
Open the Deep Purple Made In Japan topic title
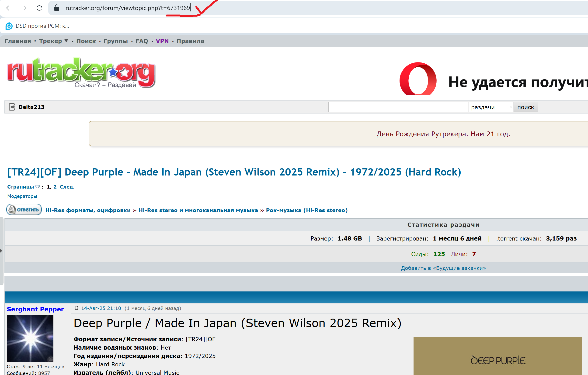tap(234, 172)
